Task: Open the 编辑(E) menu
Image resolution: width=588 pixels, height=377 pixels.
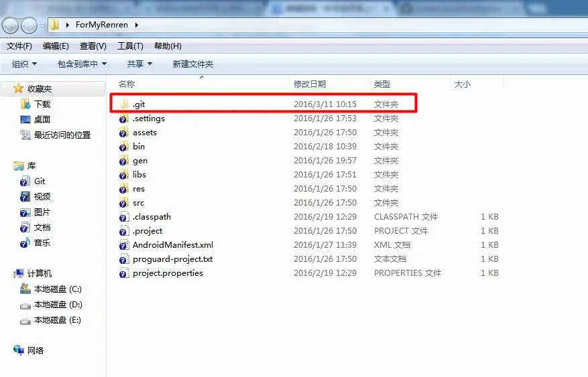Action: point(56,46)
